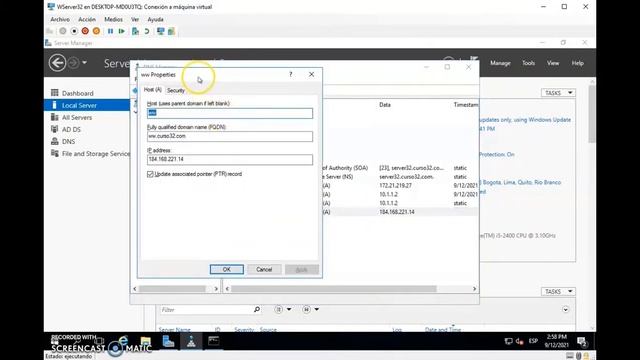The width and height of the screenshot is (640, 360).
Task: Click the Server Manager forward arrow
Action: coord(73,63)
